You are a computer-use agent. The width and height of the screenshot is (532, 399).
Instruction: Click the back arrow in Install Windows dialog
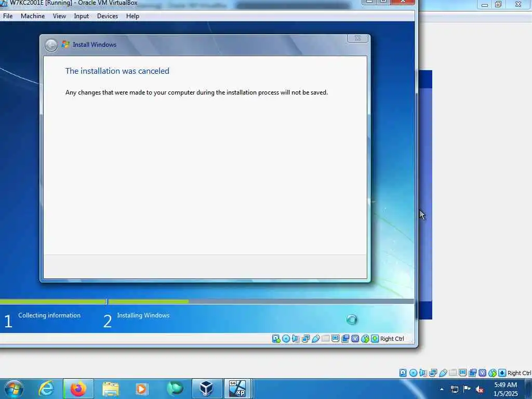(x=51, y=45)
